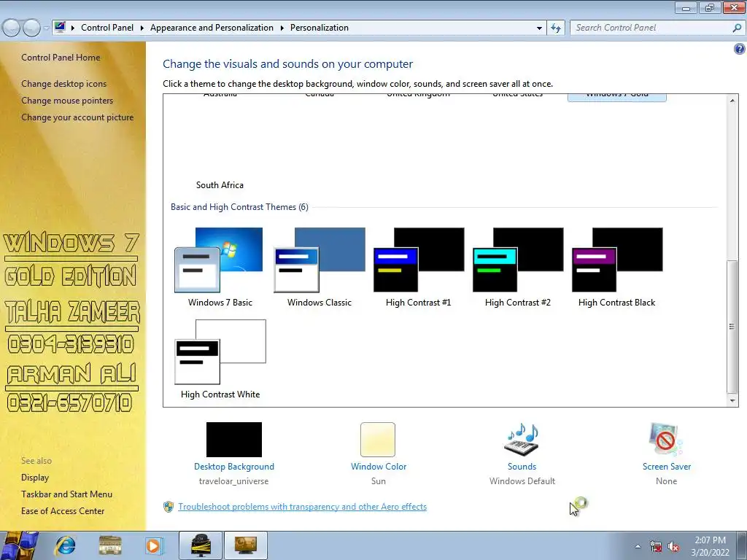
Task: Open the clock showing 2:07 PM
Action: pos(711,546)
